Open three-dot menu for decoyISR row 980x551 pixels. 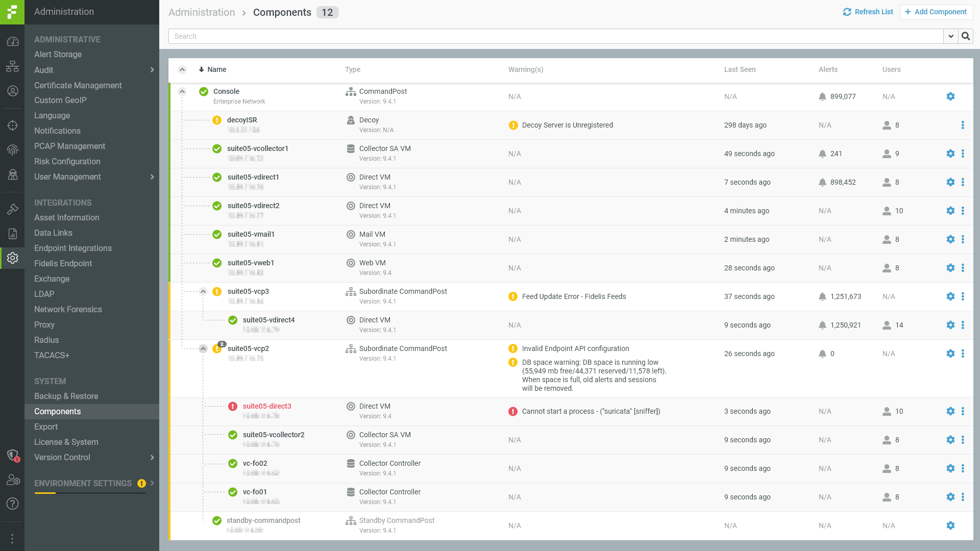pyautogui.click(x=963, y=125)
